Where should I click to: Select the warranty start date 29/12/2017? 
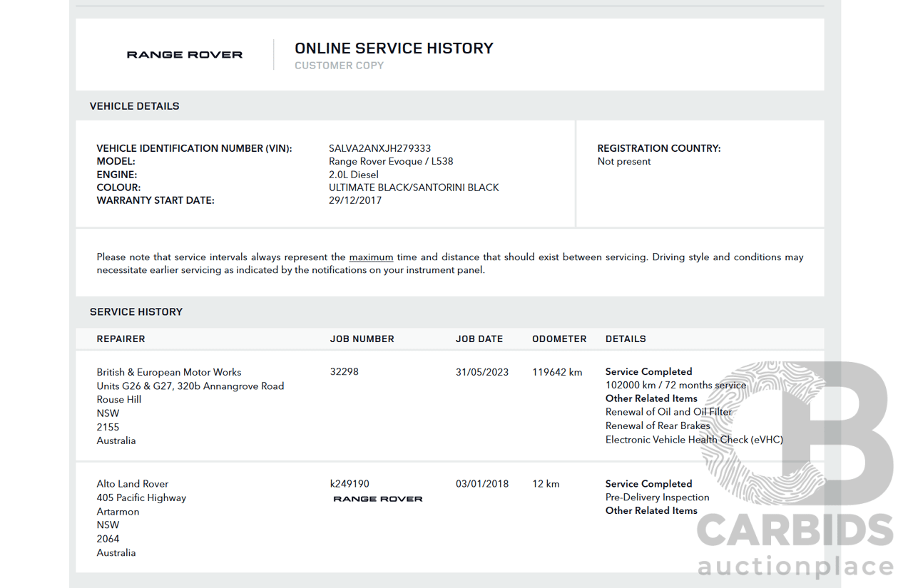(x=355, y=200)
